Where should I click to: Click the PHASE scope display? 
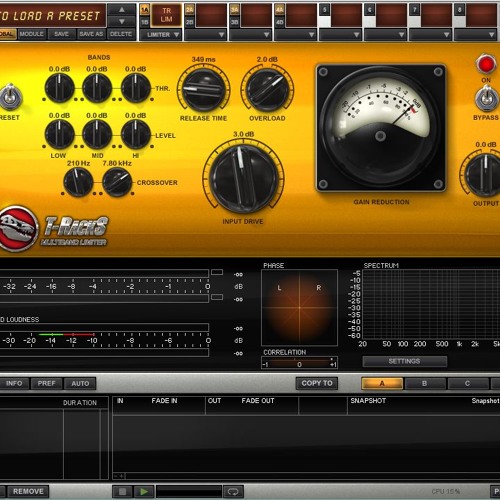pyautogui.click(x=299, y=307)
